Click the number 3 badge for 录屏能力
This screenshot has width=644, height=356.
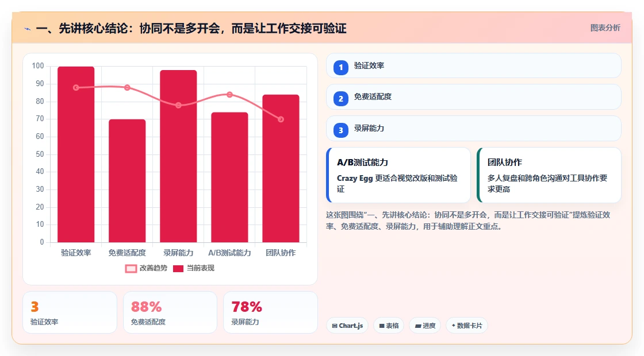[341, 130]
